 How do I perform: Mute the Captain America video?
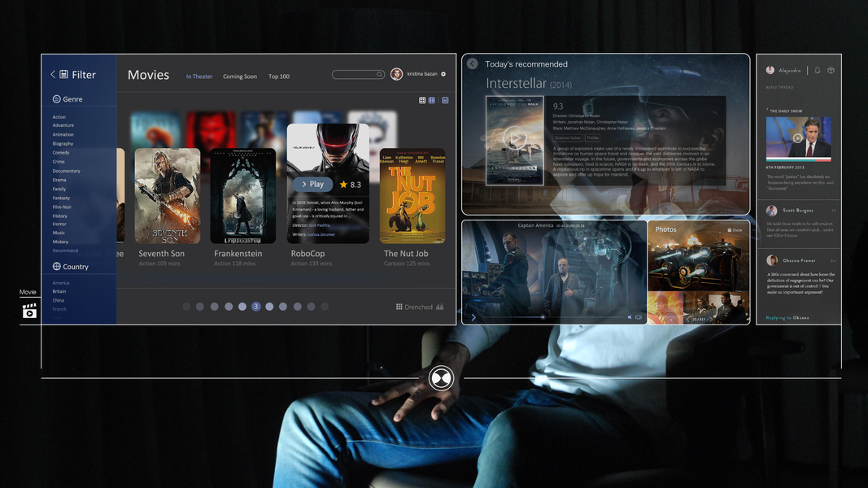click(630, 317)
